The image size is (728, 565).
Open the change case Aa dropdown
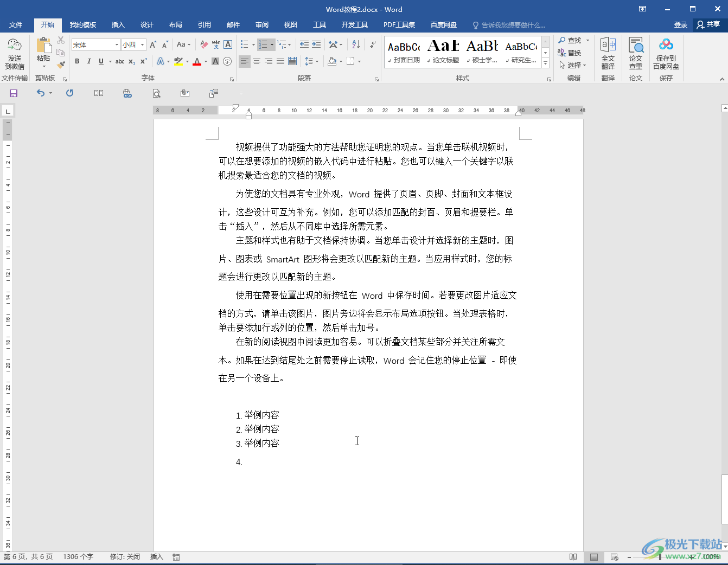coord(184,44)
